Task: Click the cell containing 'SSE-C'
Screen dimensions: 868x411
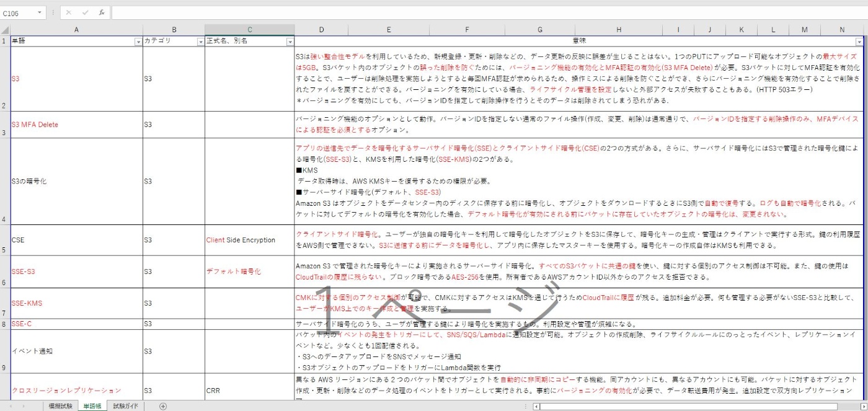Action: click(x=76, y=324)
